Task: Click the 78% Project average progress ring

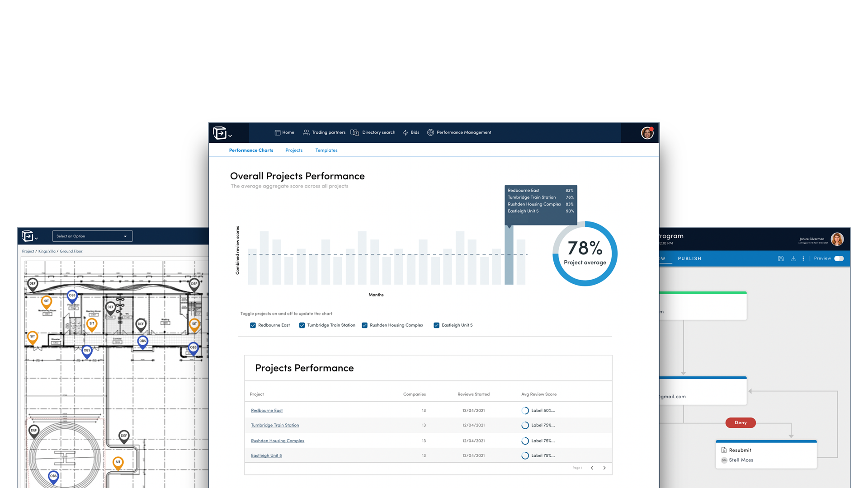Action: tap(585, 254)
